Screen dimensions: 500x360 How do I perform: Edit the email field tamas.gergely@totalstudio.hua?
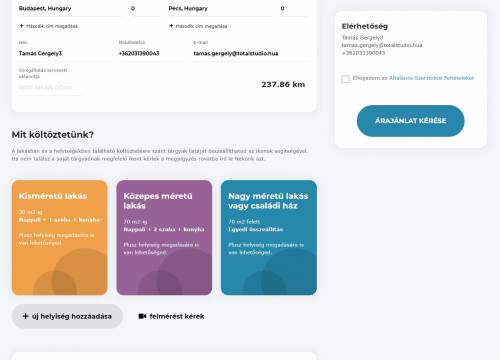(x=251, y=53)
